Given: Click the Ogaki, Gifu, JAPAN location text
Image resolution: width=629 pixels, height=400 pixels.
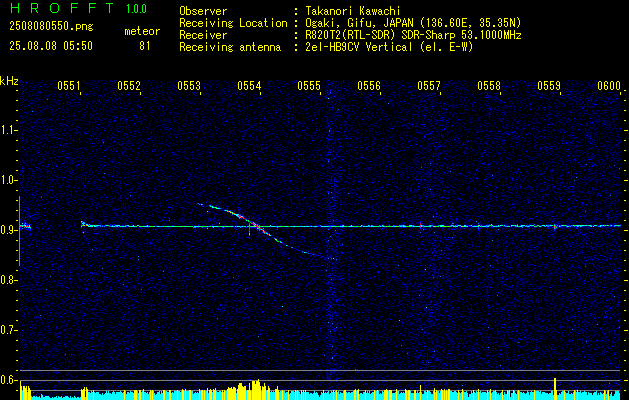Looking at the screenshot, I should click(413, 23).
